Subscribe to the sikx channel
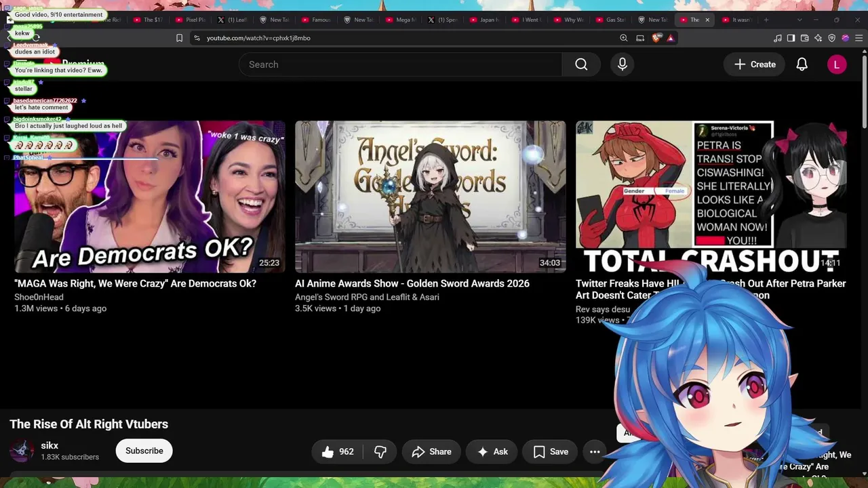The image size is (868, 488). pos(144,451)
